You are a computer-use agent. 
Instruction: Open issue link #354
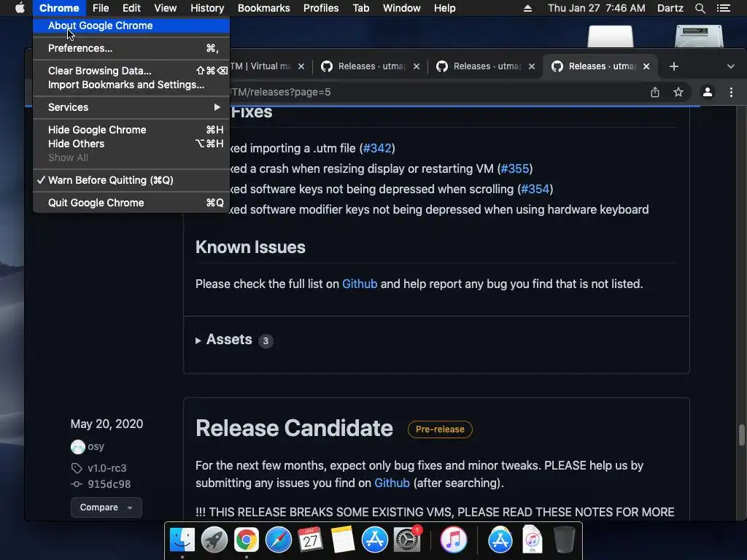(535, 189)
